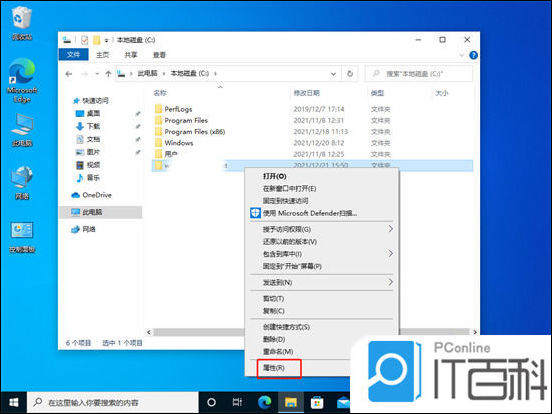Open Microsoft Store from the taskbar
552x414 pixels.
[x=317, y=402]
